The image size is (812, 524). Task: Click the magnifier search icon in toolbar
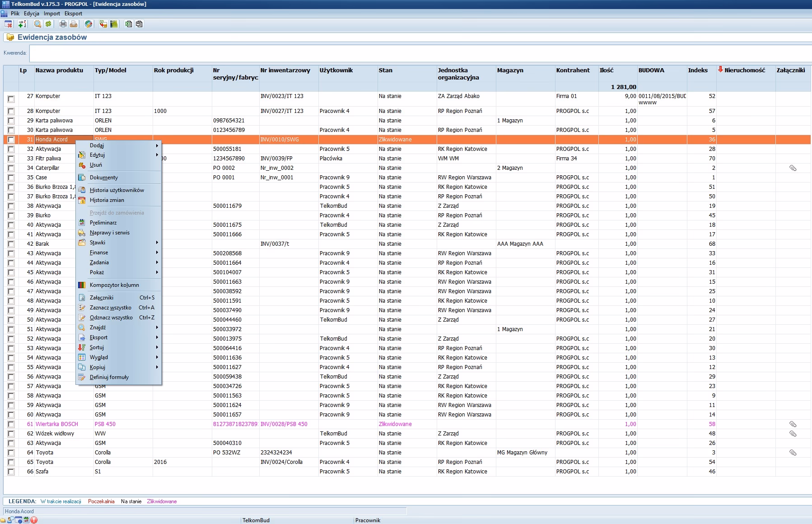(37, 24)
